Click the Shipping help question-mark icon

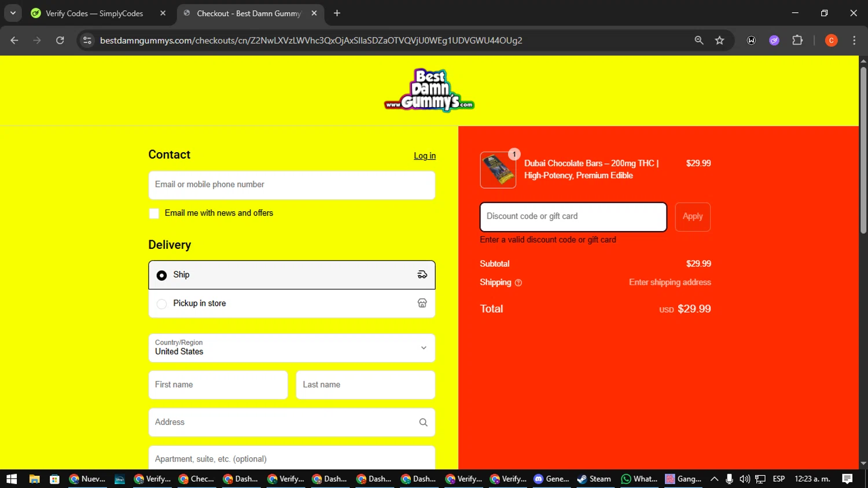tap(518, 283)
